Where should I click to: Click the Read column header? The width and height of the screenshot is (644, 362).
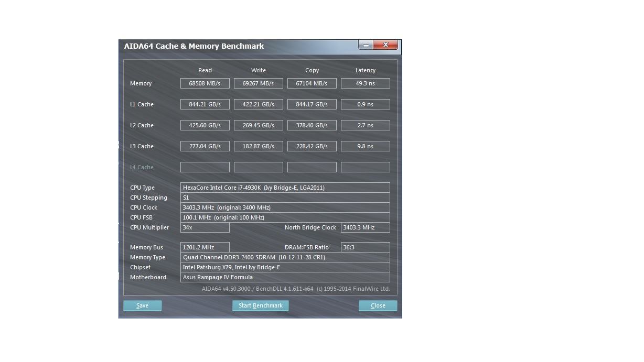(x=205, y=70)
